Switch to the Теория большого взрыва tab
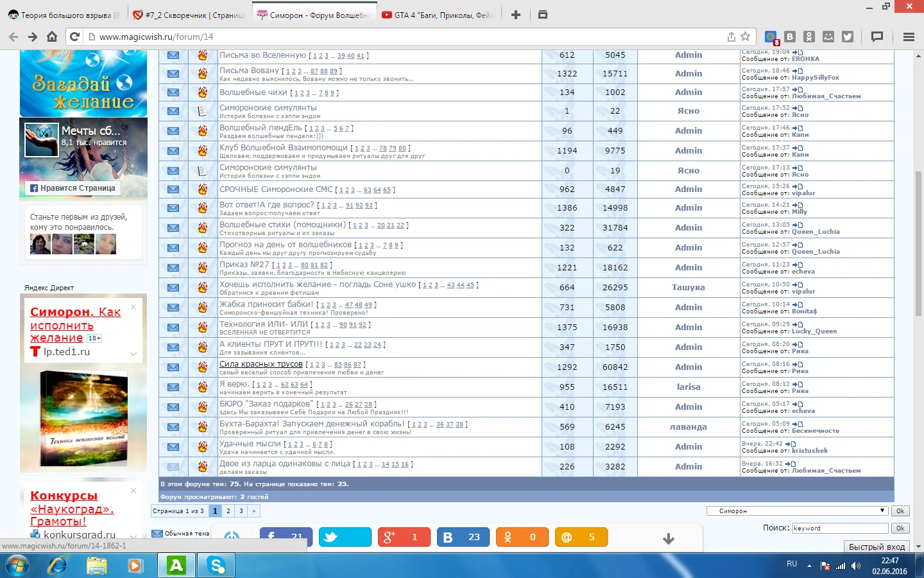 click(64, 15)
